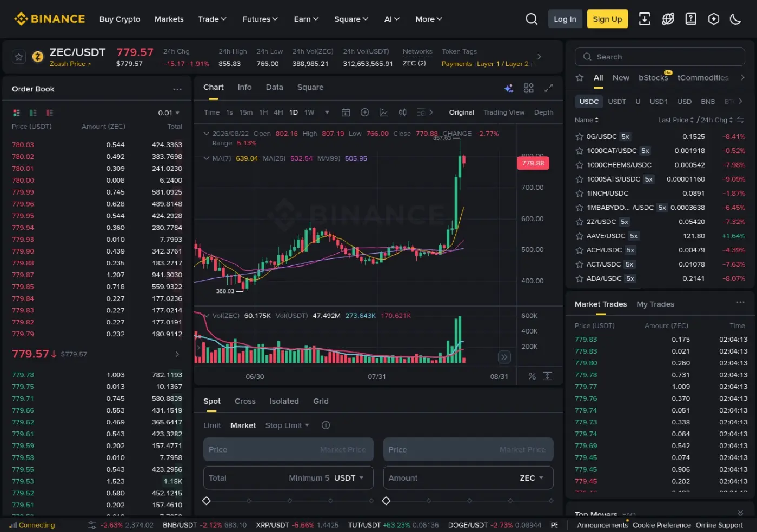Open the Stop Limit order type dropdown
The width and height of the screenshot is (757, 532).
coord(287,425)
